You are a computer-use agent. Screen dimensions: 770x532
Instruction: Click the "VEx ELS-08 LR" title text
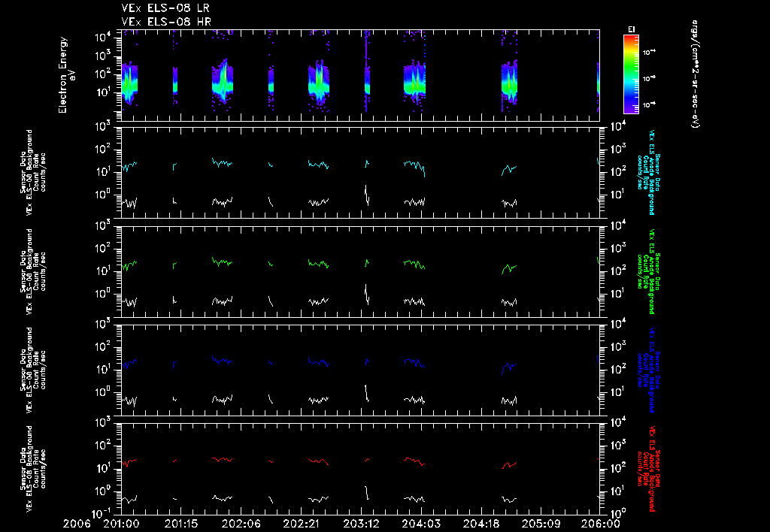click(x=165, y=8)
